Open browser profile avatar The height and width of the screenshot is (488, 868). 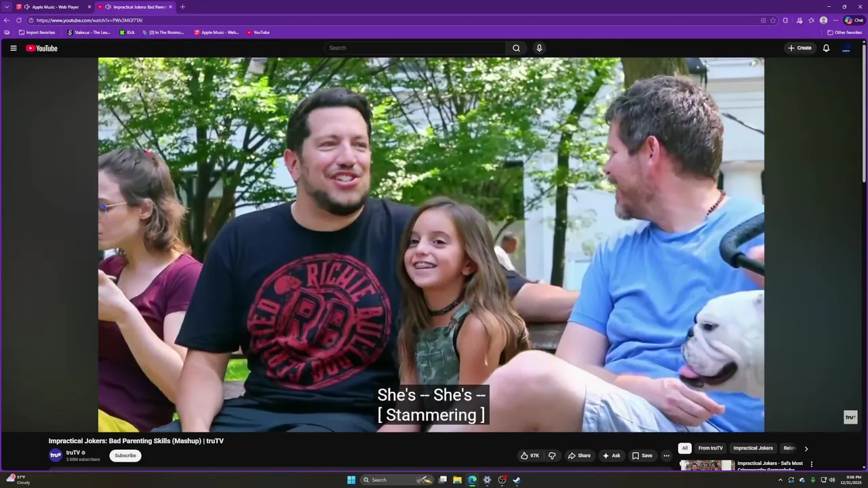tap(823, 20)
